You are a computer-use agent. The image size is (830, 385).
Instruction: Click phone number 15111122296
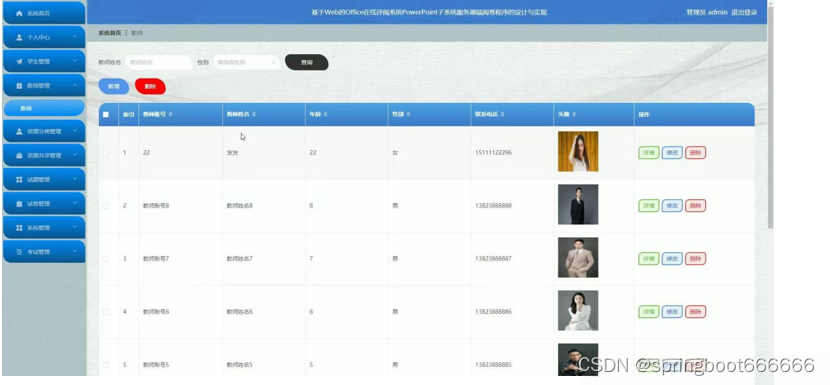click(x=493, y=153)
